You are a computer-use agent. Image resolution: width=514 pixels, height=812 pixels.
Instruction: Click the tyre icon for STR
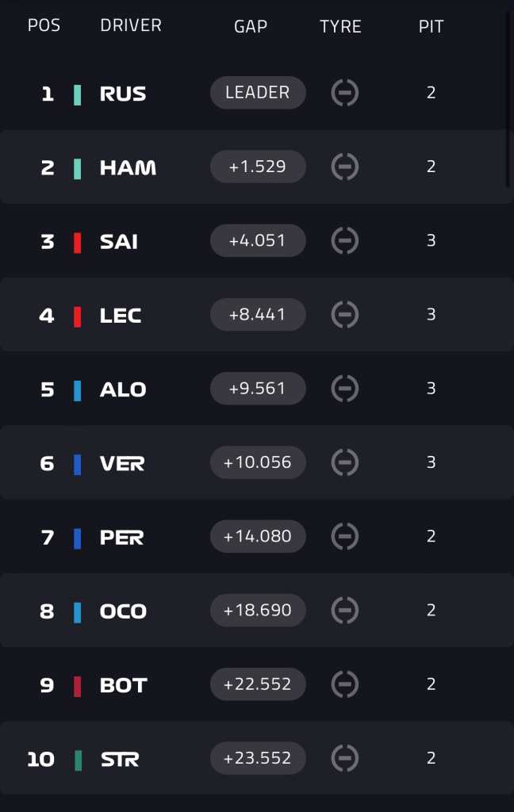344,758
